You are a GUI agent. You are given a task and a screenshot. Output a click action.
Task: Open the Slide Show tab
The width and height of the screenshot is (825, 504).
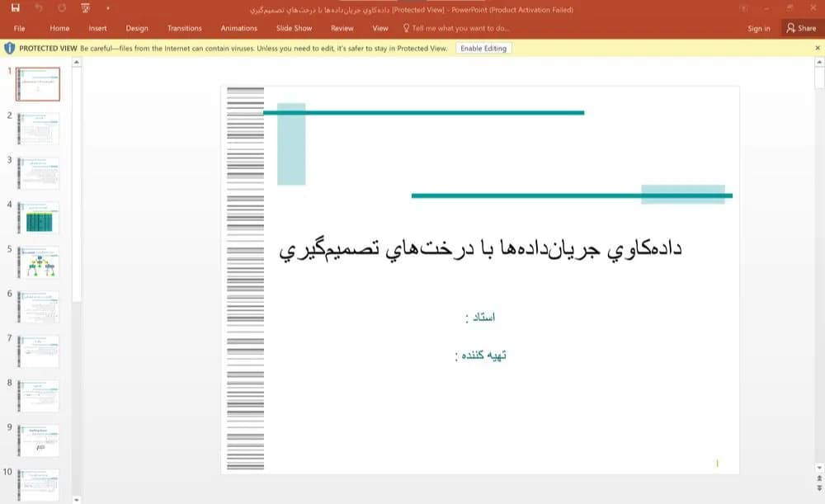(295, 28)
